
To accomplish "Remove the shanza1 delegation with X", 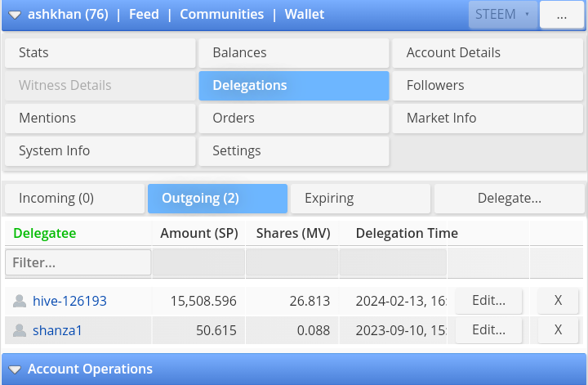I will [x=558, y=330].
